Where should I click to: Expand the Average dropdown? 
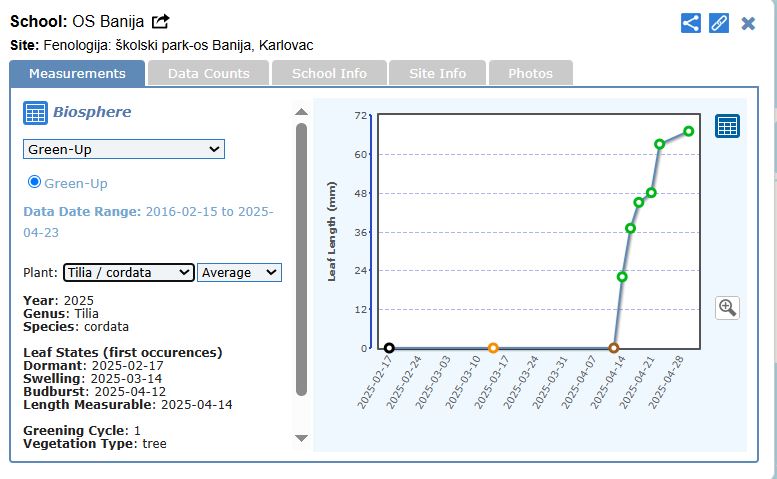click(x=239, y=272)
